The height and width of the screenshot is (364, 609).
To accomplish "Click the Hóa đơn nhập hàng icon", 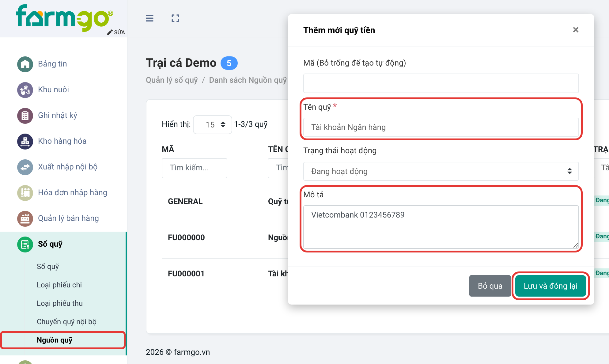I will [25, 193].
